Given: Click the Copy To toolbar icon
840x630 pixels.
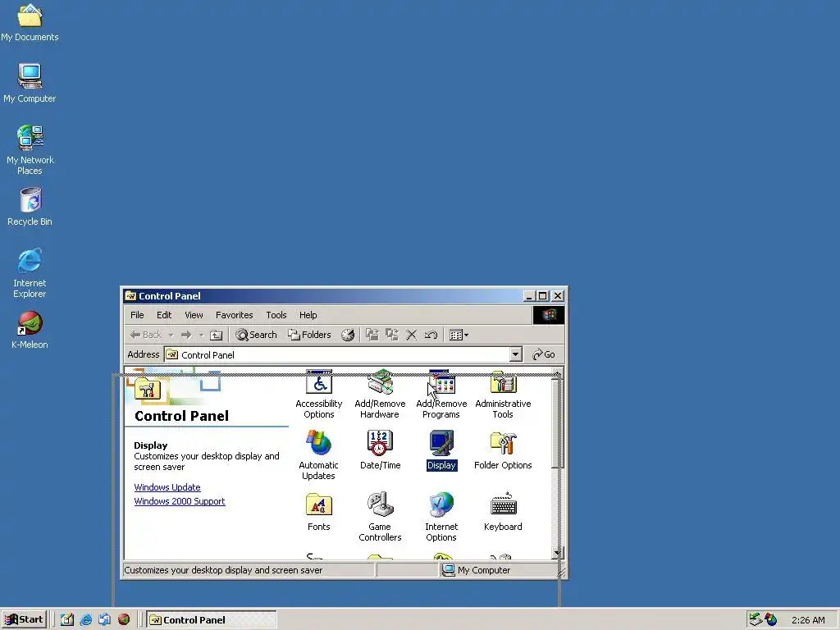Looking at the screenshot, I should [x=392, y=335].
